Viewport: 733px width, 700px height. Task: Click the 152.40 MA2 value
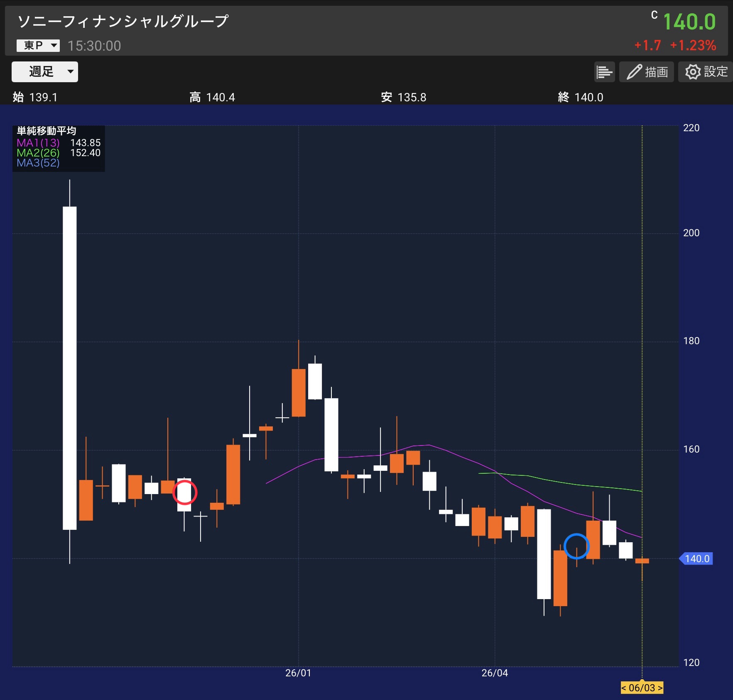tap(85, 153)
